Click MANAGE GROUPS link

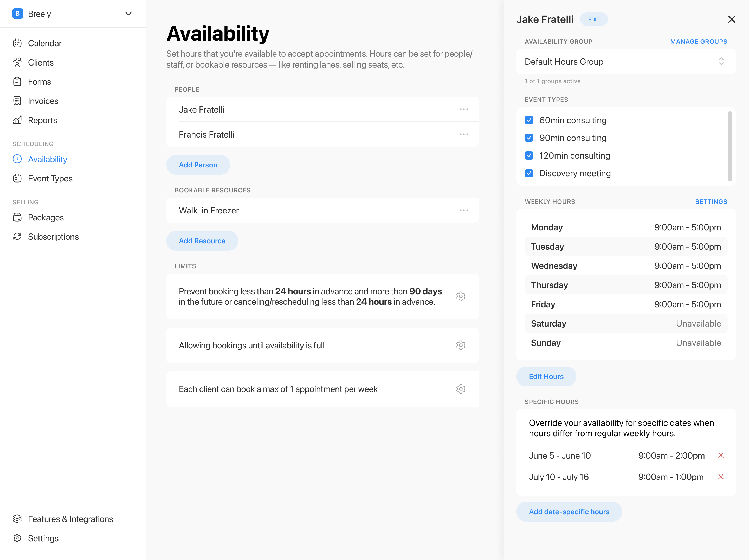click(x=699, y=41)
